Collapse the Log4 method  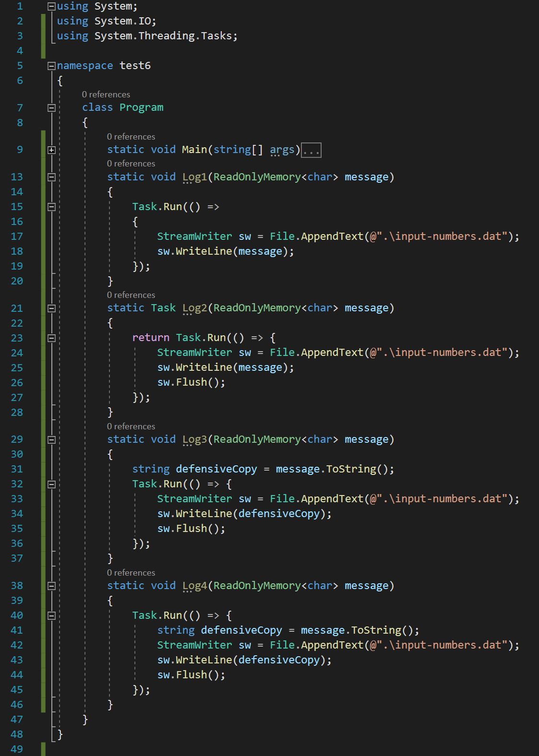(x=51, y=586)
